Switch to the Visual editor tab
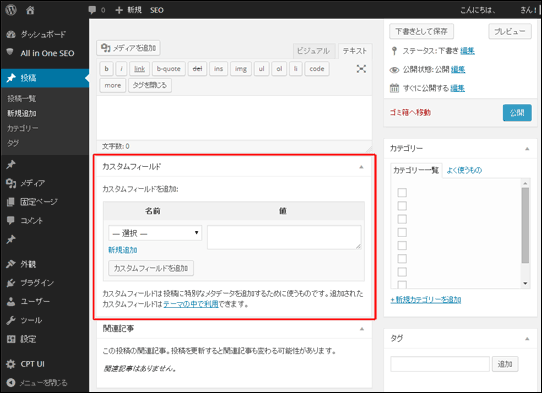 pos(314,51)
